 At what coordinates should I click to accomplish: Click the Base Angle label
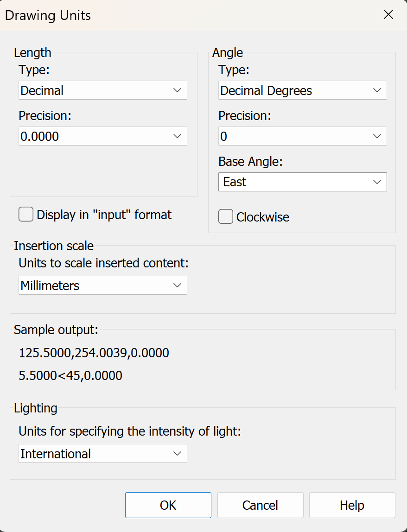[250, 161]
